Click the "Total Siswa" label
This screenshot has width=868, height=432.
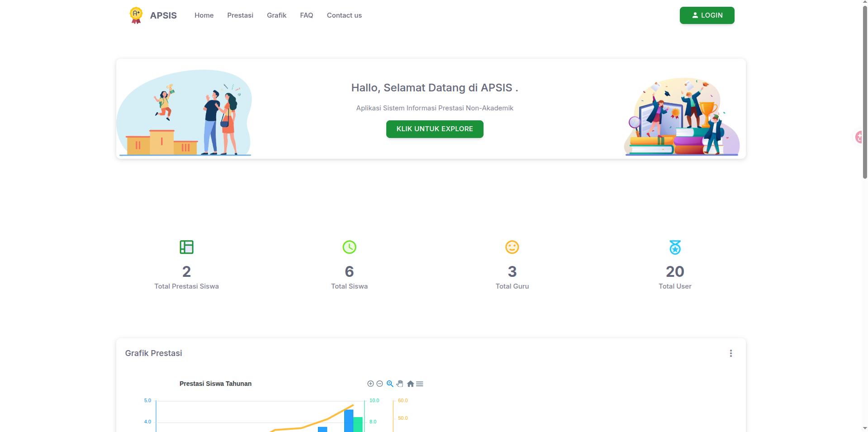coord(349,286)
